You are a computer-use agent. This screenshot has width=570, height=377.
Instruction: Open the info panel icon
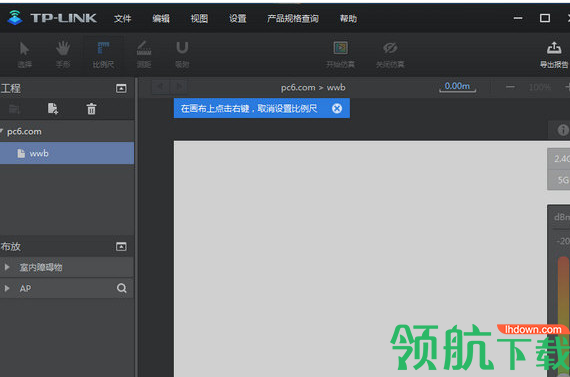point(563,130)
